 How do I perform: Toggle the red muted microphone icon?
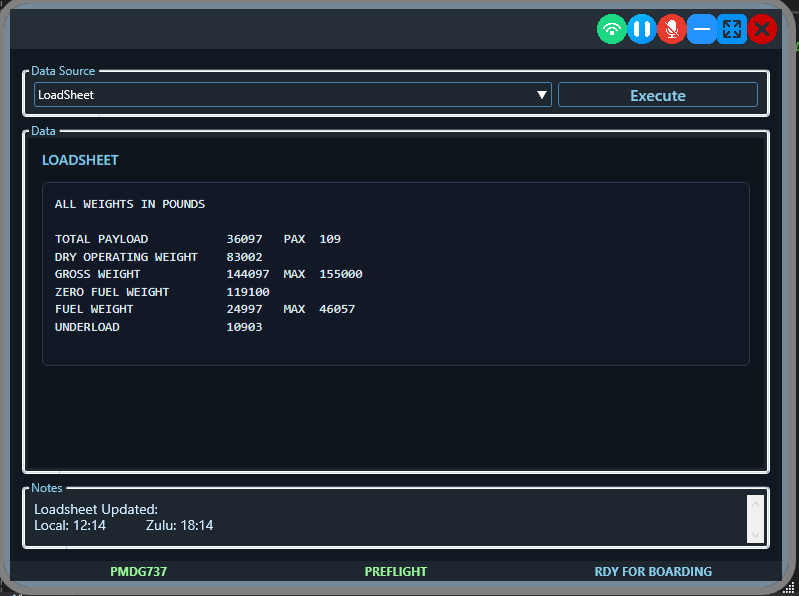point(672,29)
